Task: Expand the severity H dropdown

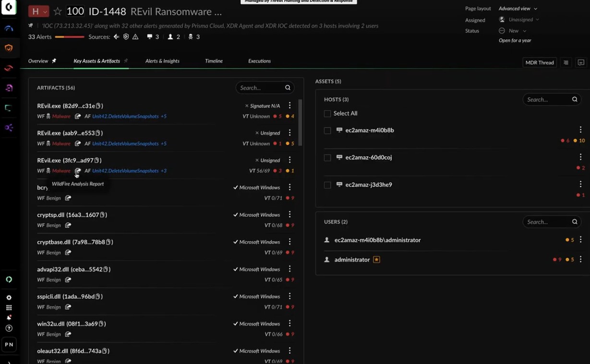Action: pos(39,12)
